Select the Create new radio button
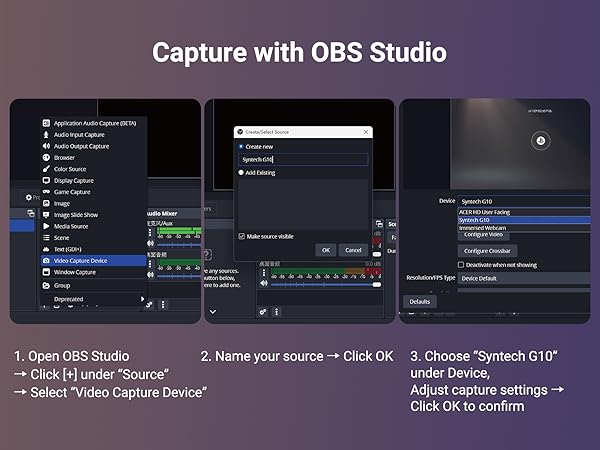The height and width of the screenshot is (450, 600). coord(241,147)
